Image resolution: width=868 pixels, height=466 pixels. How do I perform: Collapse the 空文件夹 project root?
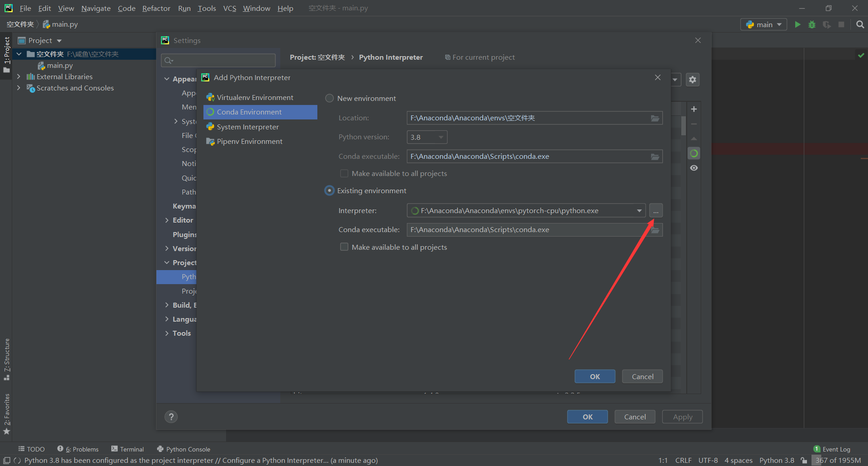pyautogui.click(x=19, y=54)
